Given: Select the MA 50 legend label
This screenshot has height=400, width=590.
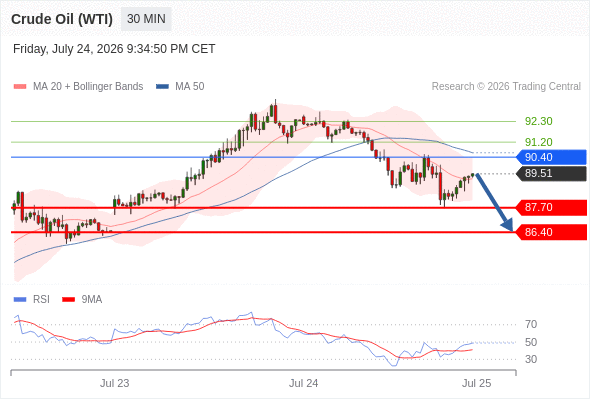Looking at the screenshot, I should pos(190,87).
